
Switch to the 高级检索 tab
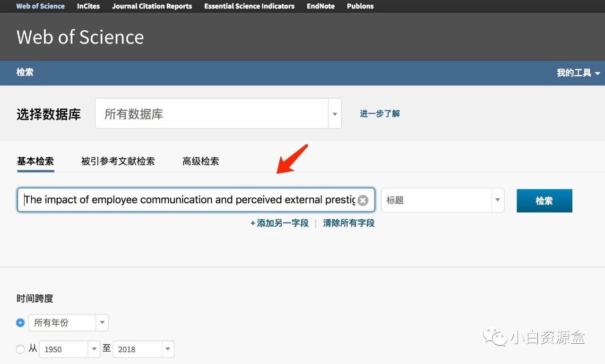[x=200, y=161]
